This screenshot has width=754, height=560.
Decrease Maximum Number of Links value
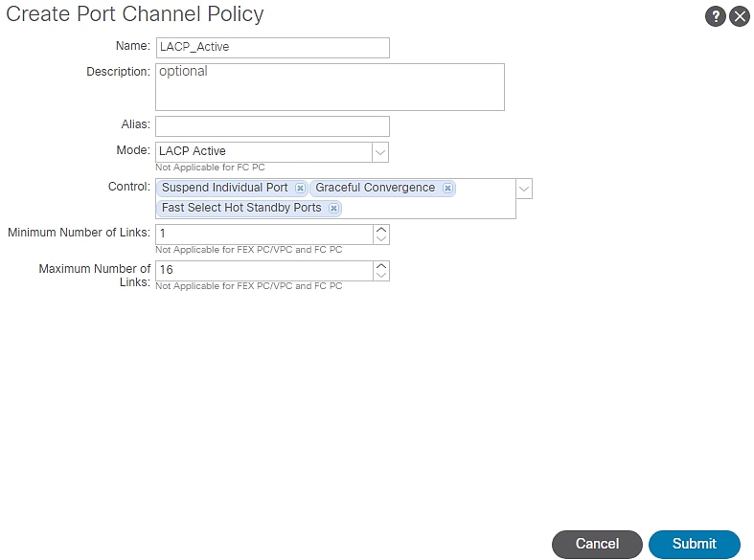381,276
